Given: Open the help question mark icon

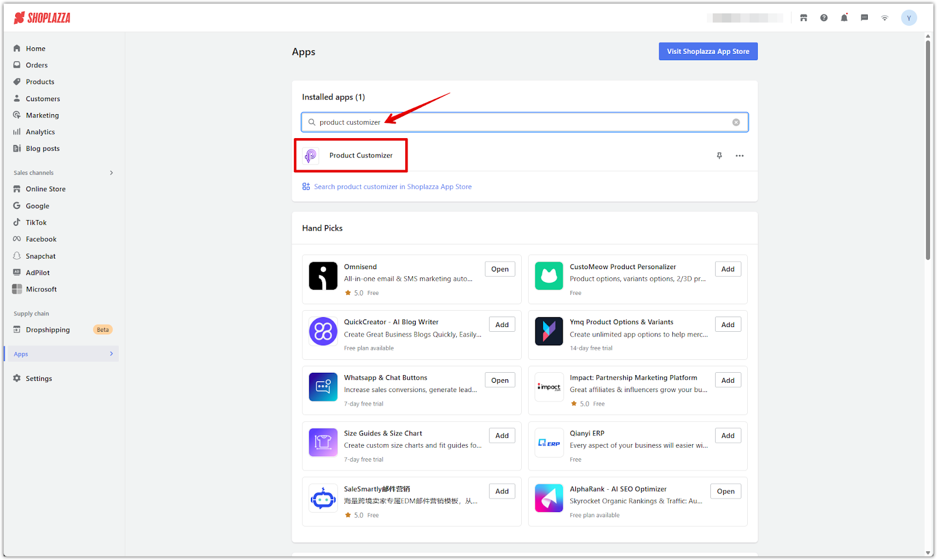Looking at the screenshot, I should coord(824,18).
